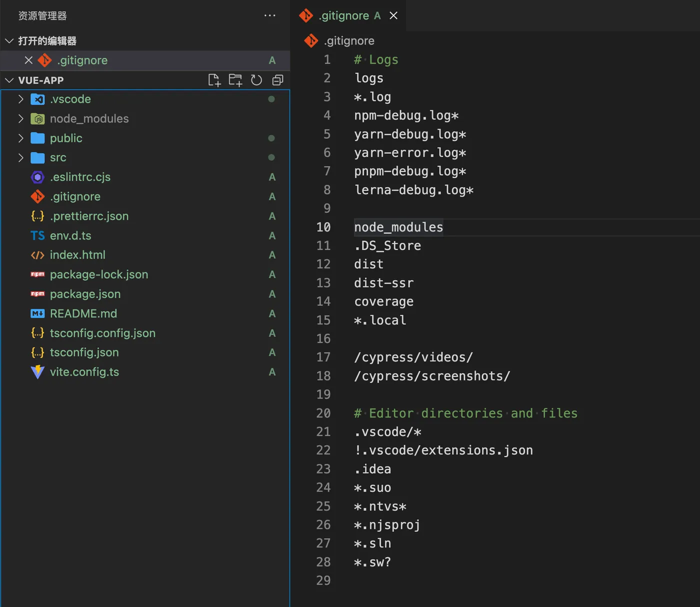The height and width of the screenshot is (607, 700).
Task: Click the JSON icon of tsconfig.json
Action: pos(37,352)
